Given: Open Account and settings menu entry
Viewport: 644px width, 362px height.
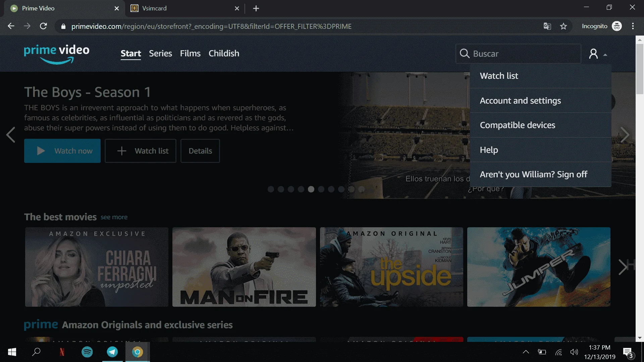Looking at the screenshot, I should [x=540, y=101].
